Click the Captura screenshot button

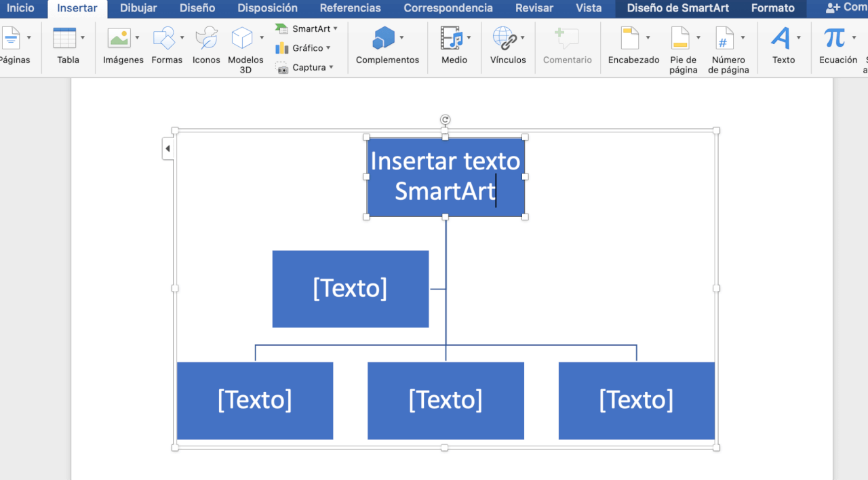click(x=304, y=67)
